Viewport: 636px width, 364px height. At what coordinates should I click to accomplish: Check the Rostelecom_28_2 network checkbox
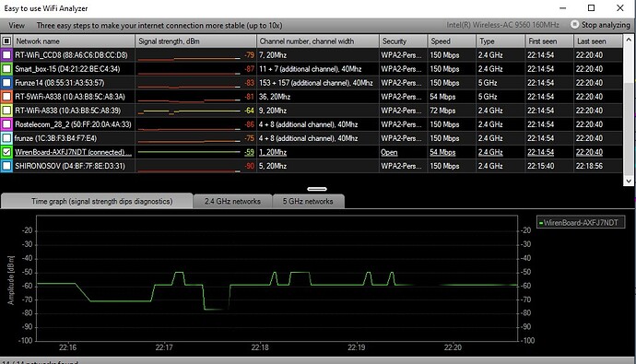[6, 124]
